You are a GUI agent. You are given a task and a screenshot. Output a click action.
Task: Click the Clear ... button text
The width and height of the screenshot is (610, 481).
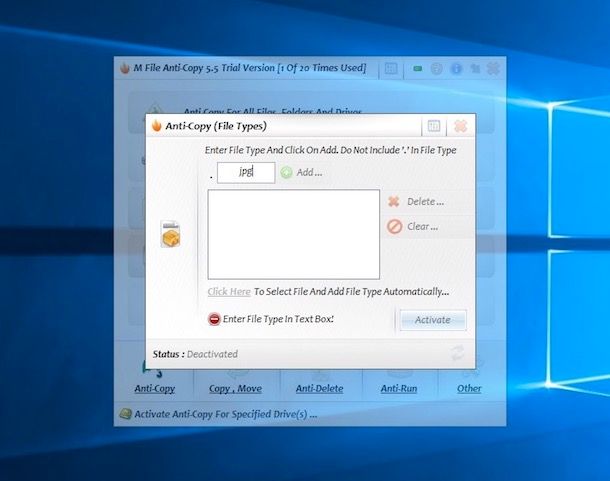(x=422, y=226)
